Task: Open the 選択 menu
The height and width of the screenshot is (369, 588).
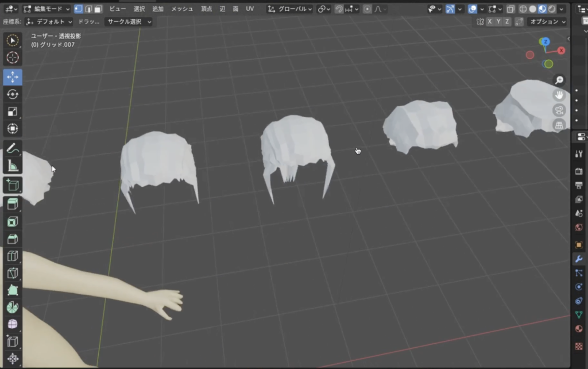Action: [x=139, y=9]
